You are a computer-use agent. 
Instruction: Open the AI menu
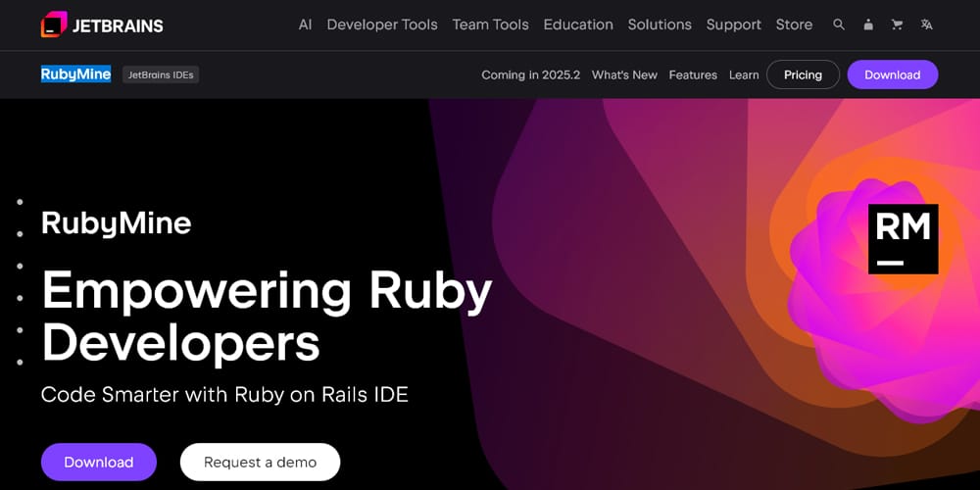pos(305,25)
